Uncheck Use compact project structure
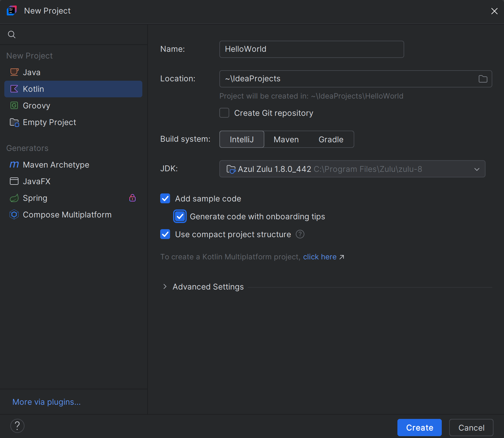 [165, 234]
